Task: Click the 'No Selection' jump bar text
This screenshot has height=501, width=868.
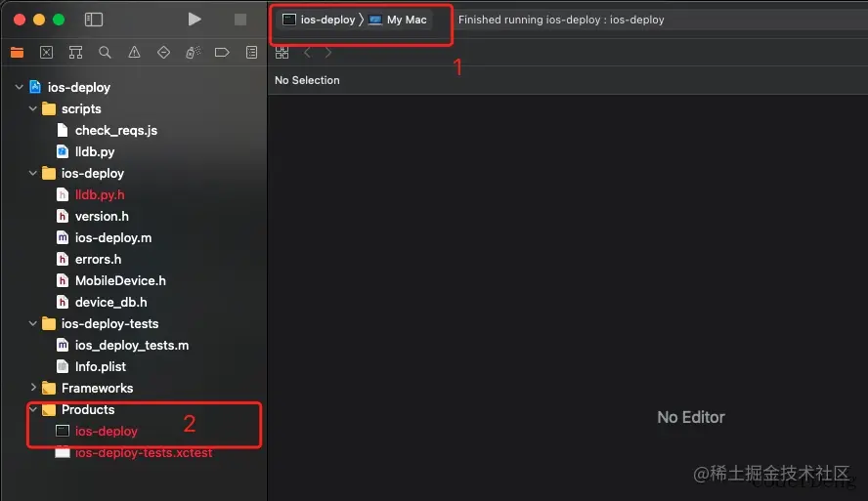Action: [x=307, y=80]
